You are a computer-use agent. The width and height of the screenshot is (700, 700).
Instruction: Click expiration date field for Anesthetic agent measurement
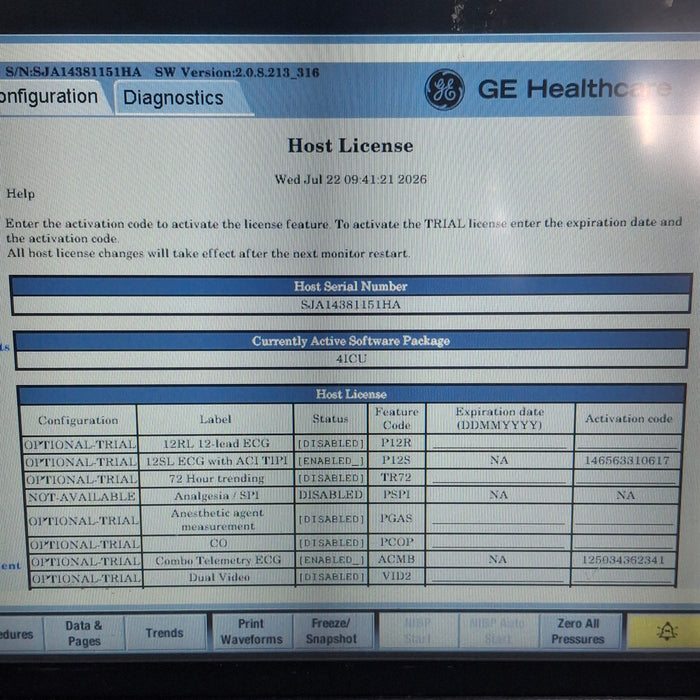click(498, 518)
